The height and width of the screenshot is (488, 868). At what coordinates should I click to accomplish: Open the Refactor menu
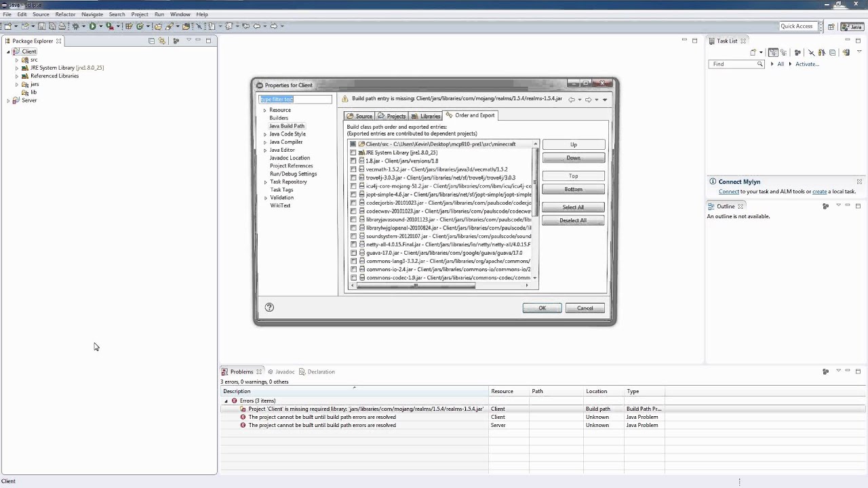65,14
